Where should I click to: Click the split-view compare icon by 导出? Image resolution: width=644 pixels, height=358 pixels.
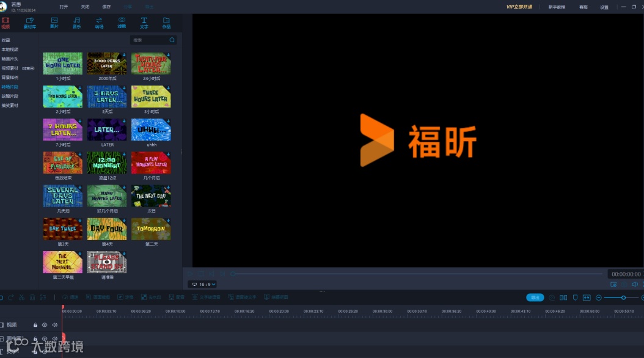563,298
